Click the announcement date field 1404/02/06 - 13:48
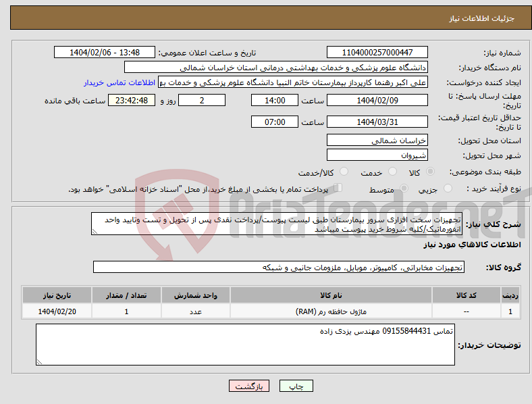The image size is (532, 404). (105, 52)
